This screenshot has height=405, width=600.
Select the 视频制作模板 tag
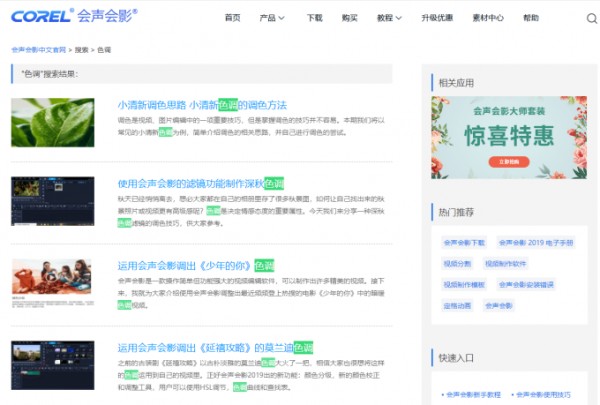(464, 284)
